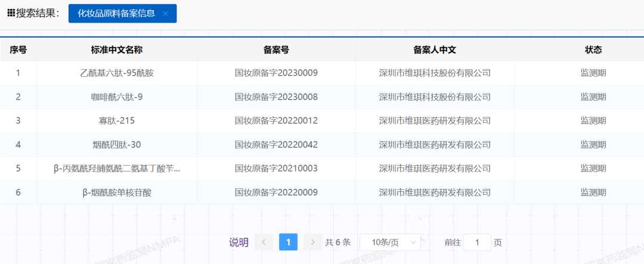The image size is (644, 264).
Task: Click the 备案人中文 column header
Action: coord(435,49)
